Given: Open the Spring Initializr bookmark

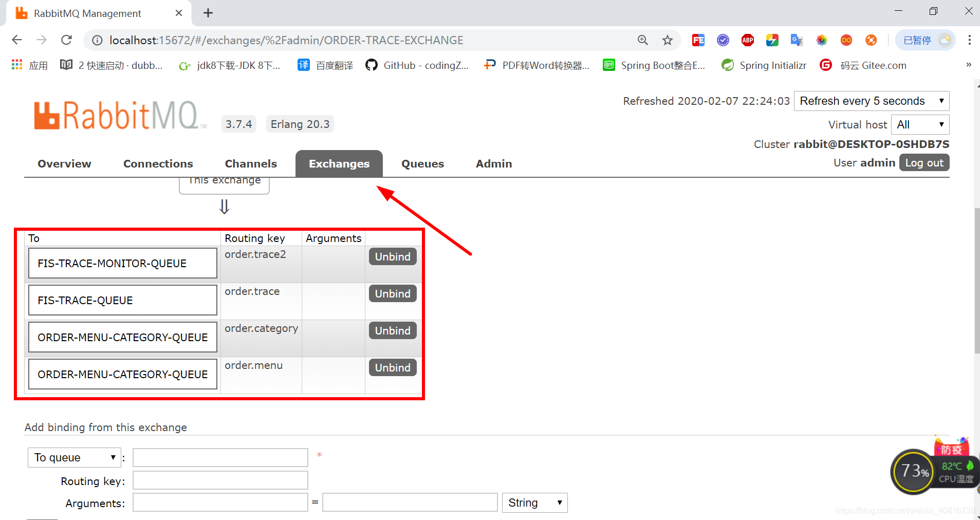Looking at the screenshot, I should click(x=764, y=65).
